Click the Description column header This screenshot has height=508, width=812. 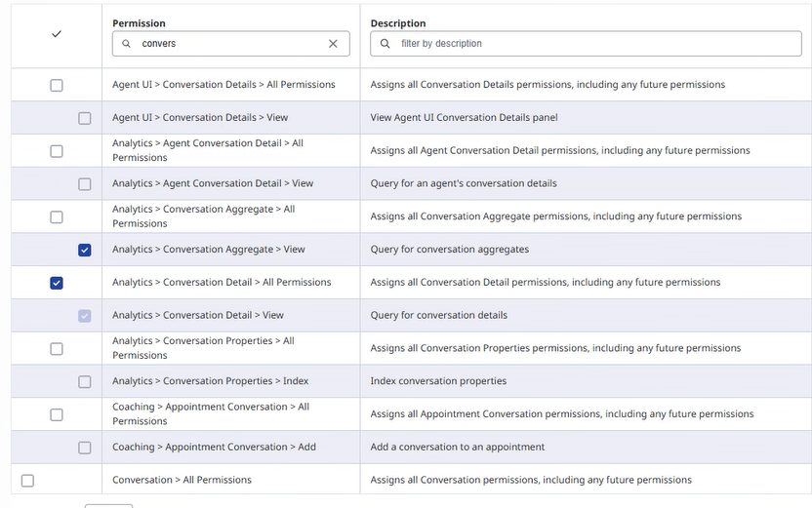coord(398,23)
